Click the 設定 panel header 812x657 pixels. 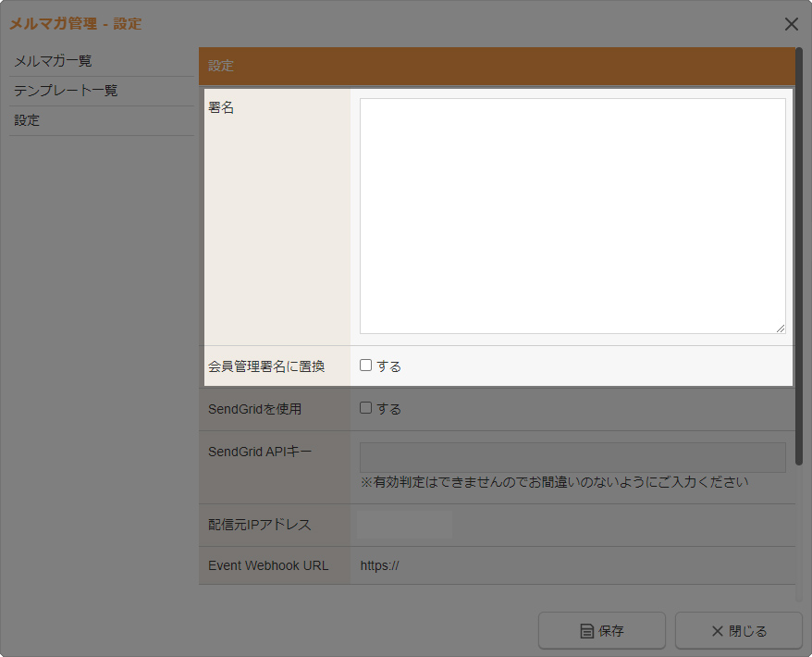(x=497, y=67)
